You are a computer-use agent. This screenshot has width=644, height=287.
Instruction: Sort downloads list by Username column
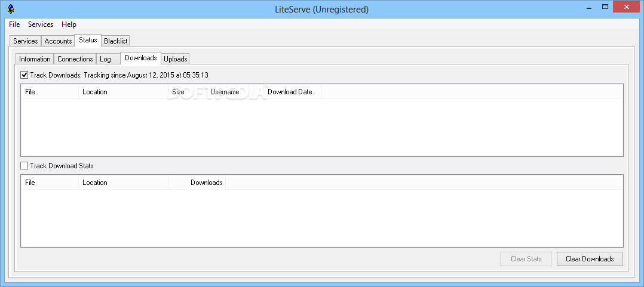click(235, 92)
